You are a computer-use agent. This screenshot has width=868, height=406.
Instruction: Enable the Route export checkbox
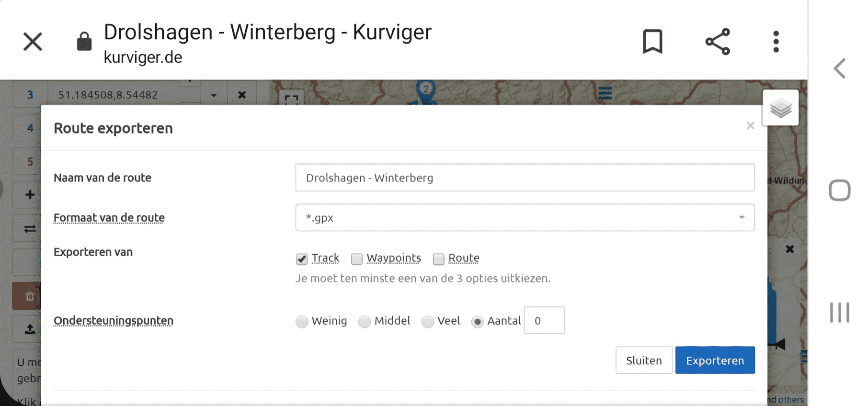click(438, 259)
